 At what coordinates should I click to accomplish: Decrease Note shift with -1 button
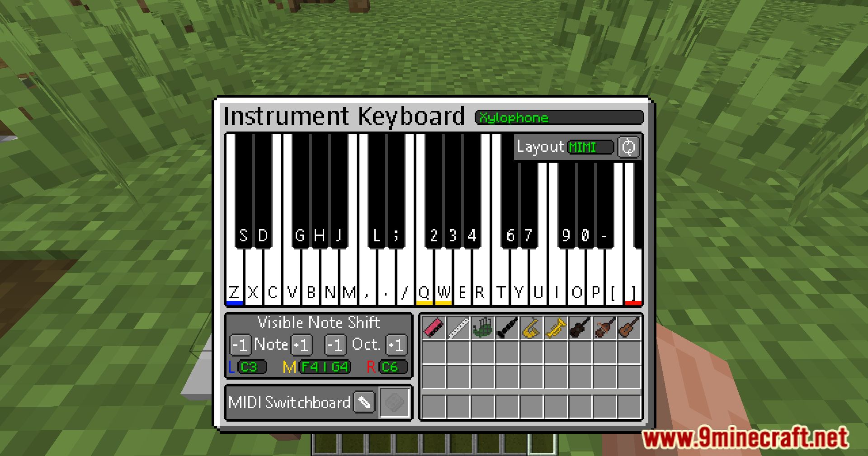[240, 345]
